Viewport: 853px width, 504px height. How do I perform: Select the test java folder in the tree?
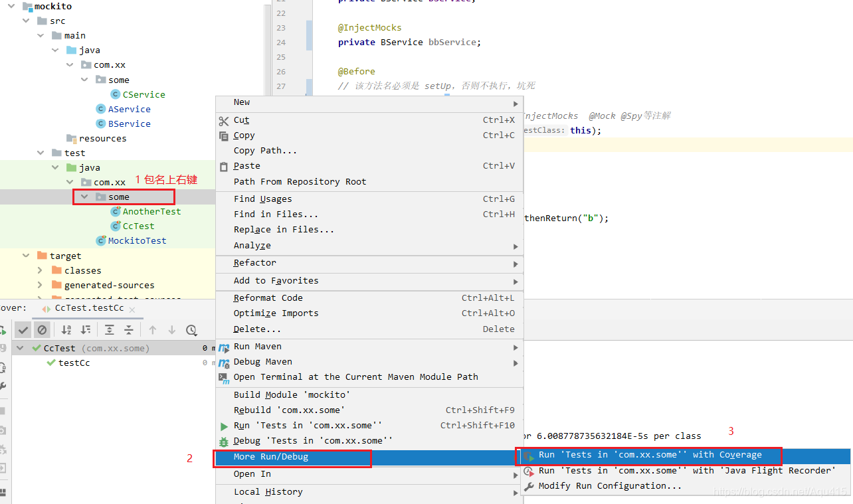coord(89,167)
